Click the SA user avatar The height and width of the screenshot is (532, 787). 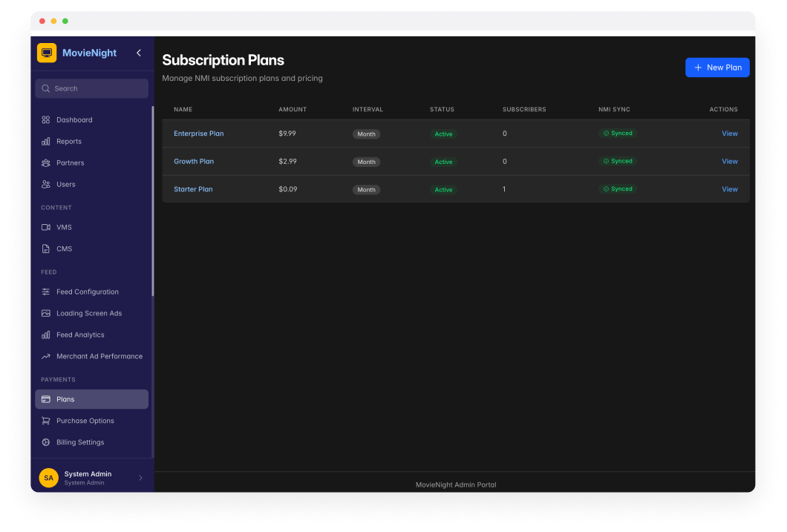coord(49,478)
